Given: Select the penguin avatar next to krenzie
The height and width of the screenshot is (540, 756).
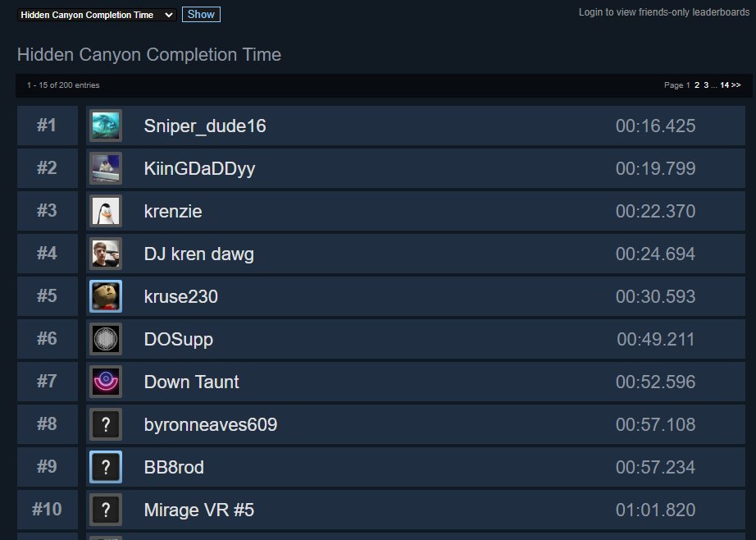Looking at the screenshot, I should (x=106, y=211).
